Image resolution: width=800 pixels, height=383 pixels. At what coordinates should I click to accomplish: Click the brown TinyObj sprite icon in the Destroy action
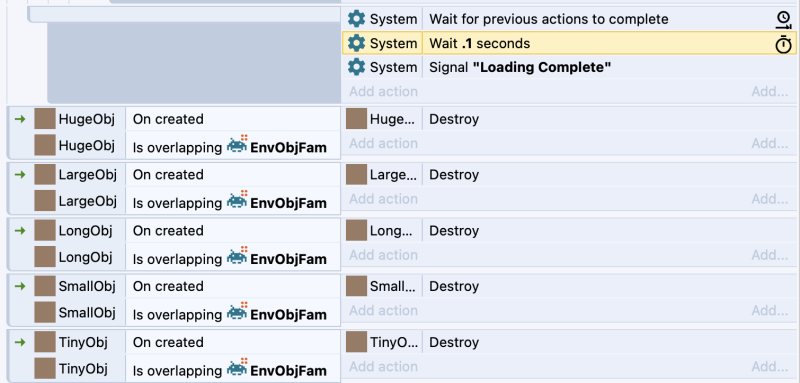356,342
